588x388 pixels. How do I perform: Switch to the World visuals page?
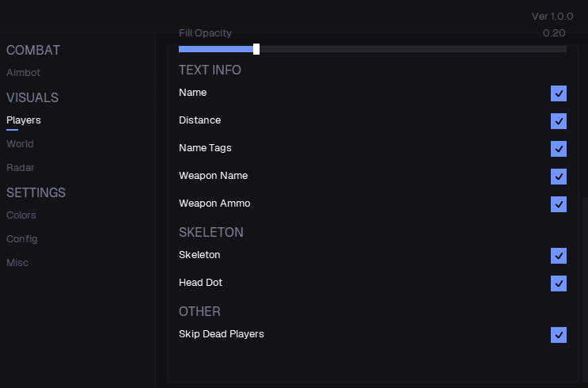coord(20,144)
